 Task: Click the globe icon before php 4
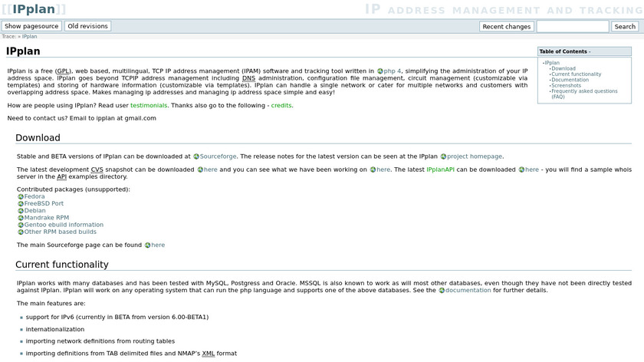pos(380,71)
